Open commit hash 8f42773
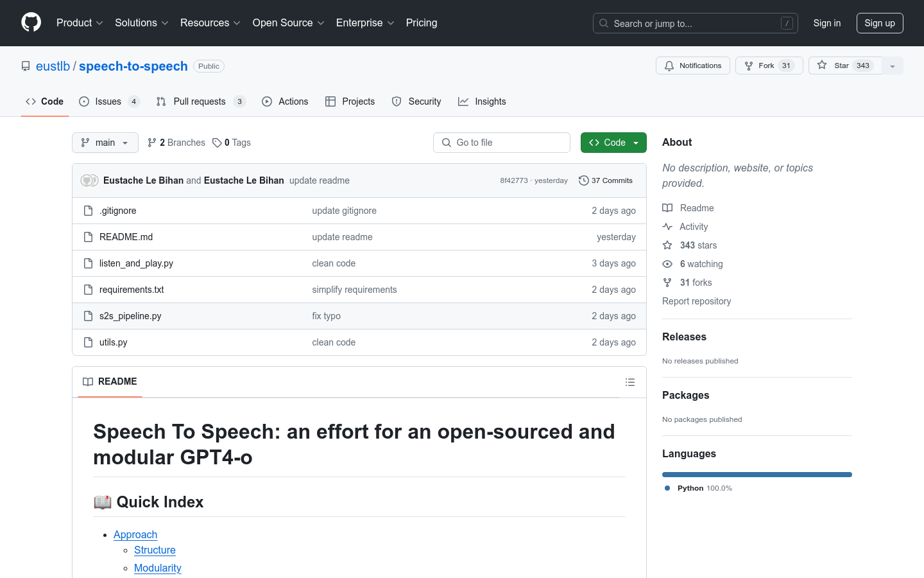 point(514,180)
